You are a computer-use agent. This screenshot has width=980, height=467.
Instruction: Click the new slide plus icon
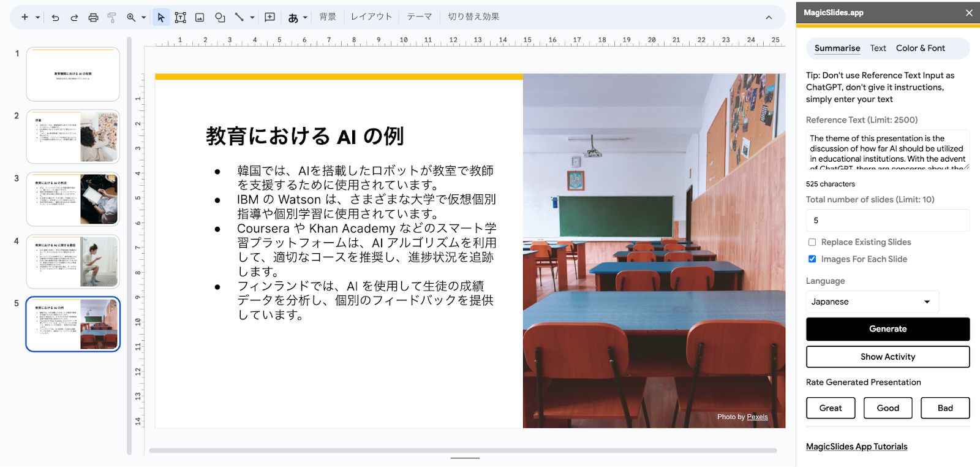[24, 17]
